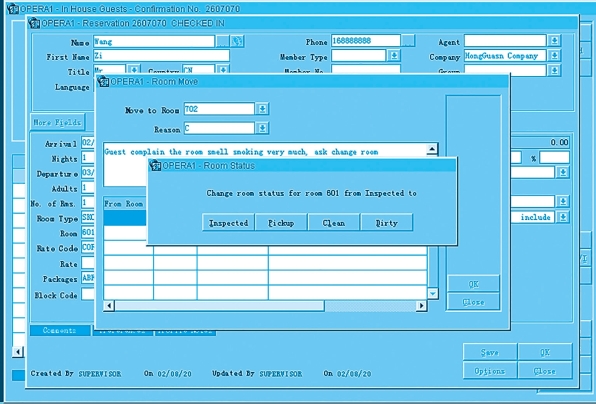Image resolution: width=596 pixels, height=404 pixels.
Task: Open the More Fields tab
Action: pos(57,122)
